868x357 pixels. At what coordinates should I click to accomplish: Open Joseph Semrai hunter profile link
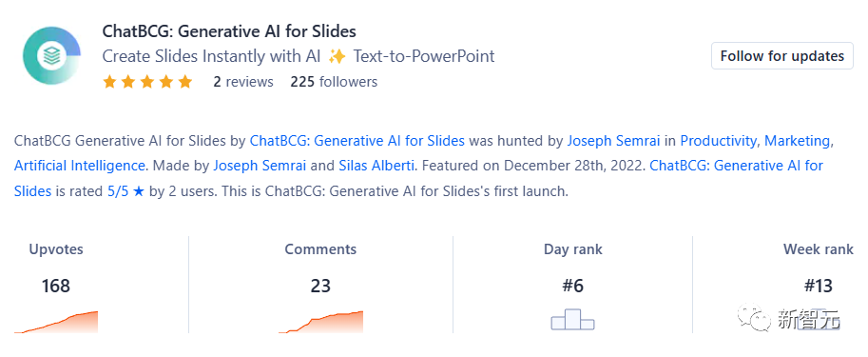pyautogui.click(x=613, y=141)
